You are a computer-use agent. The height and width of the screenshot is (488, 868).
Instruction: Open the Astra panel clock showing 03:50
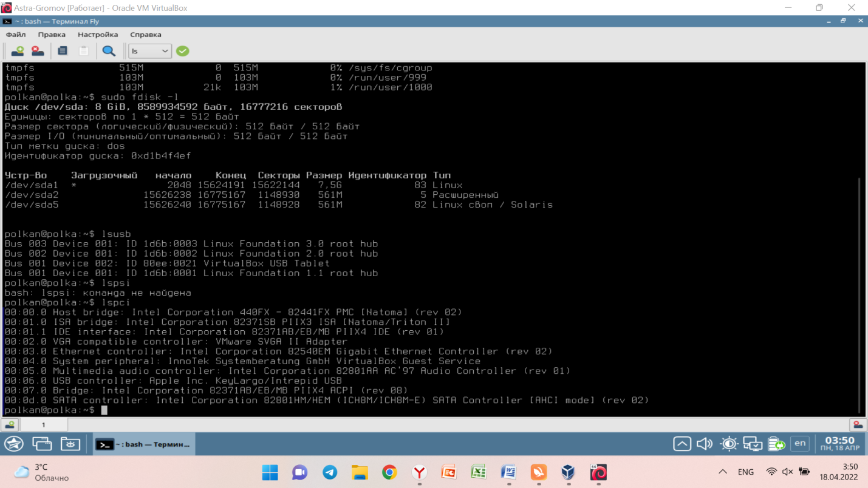(839, 444)
